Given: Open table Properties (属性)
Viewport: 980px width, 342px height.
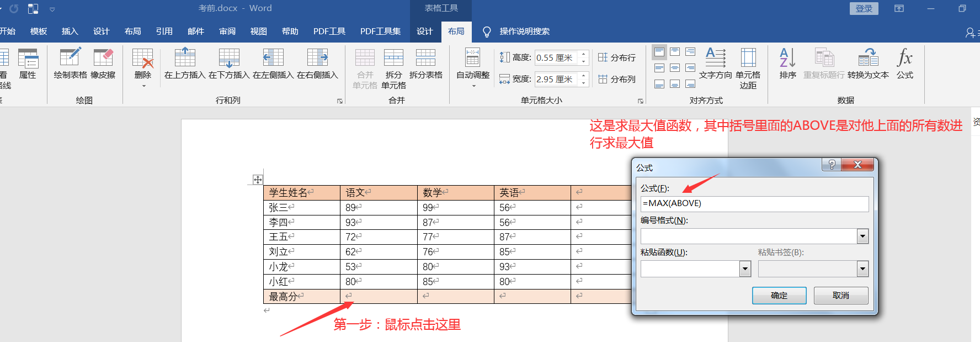Looking at the screenshot, I should (28, 64).
